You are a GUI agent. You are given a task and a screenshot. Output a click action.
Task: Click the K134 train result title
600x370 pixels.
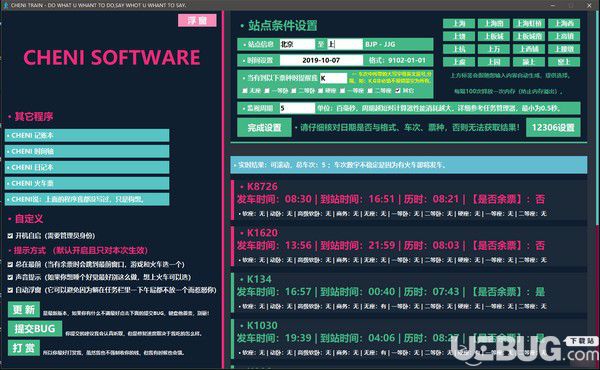(259, 279)
